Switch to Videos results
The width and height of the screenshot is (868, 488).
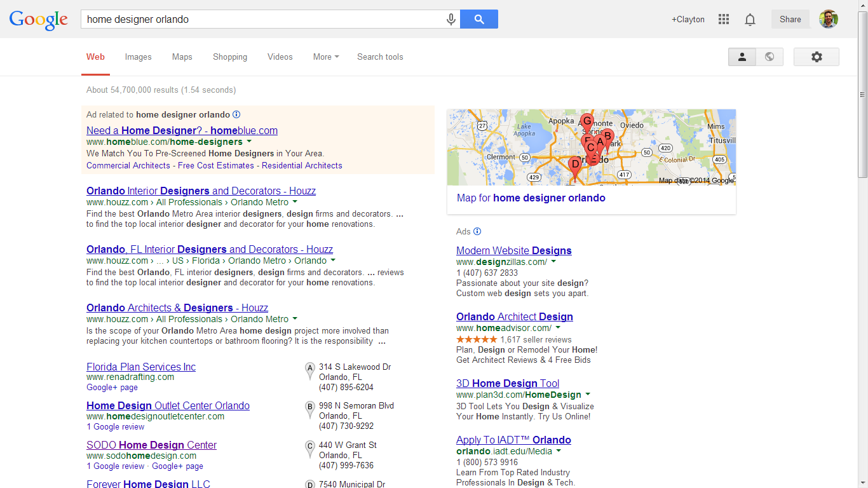[280, 57]
